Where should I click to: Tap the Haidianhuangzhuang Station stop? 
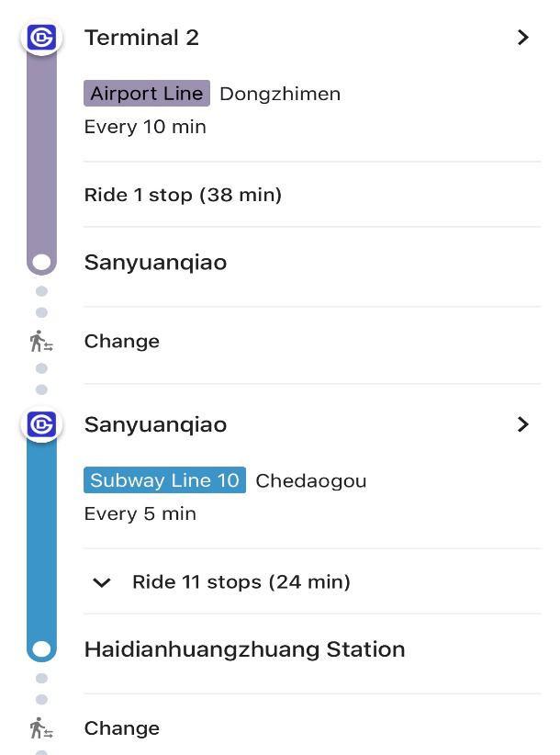[x=244, y=649]
